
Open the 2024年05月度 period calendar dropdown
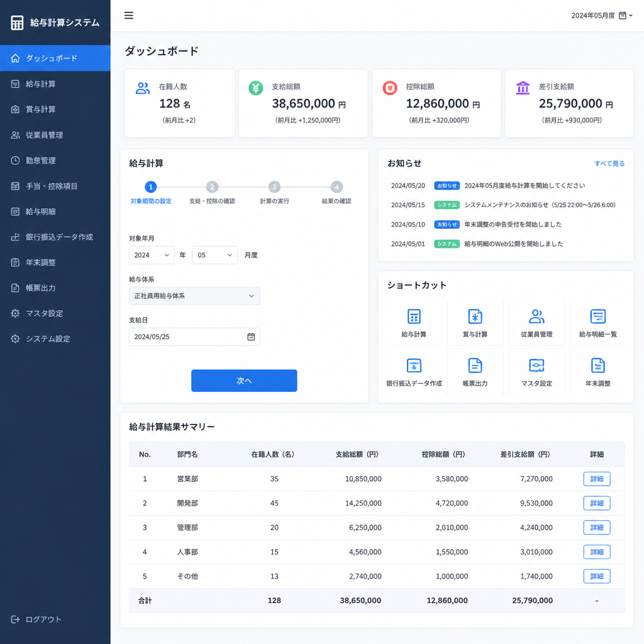point(602,16)
